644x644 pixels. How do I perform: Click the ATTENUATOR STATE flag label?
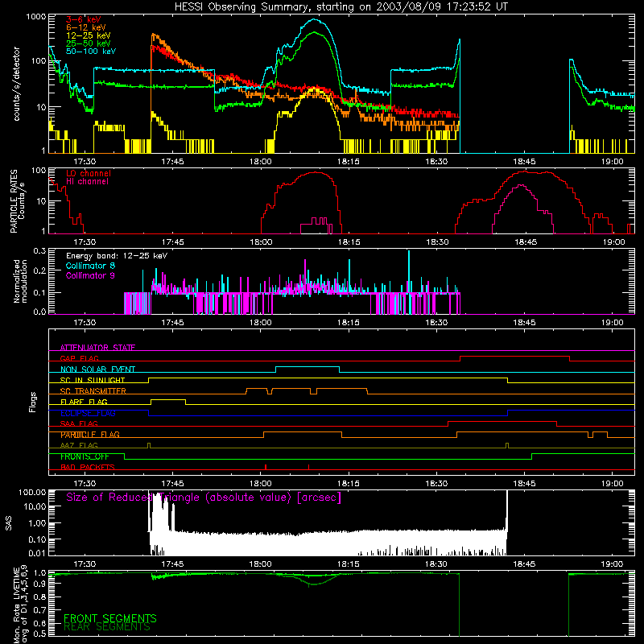click(97, 348)
